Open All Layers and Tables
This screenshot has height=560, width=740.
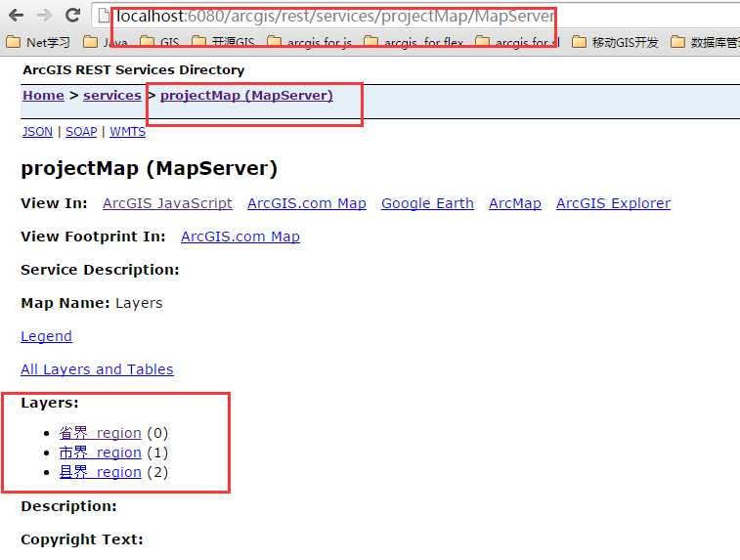(97, 369)
